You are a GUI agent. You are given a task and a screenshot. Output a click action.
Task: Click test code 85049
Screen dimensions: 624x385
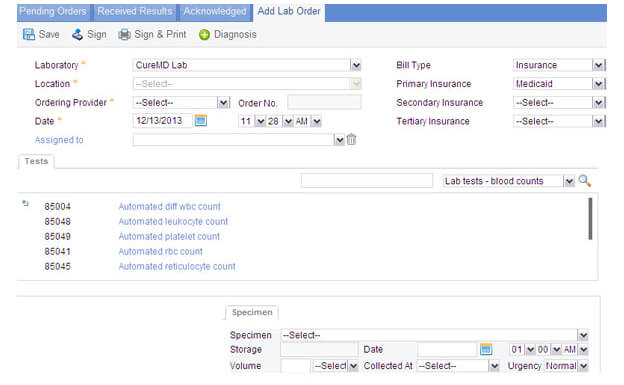click(57, 236)
